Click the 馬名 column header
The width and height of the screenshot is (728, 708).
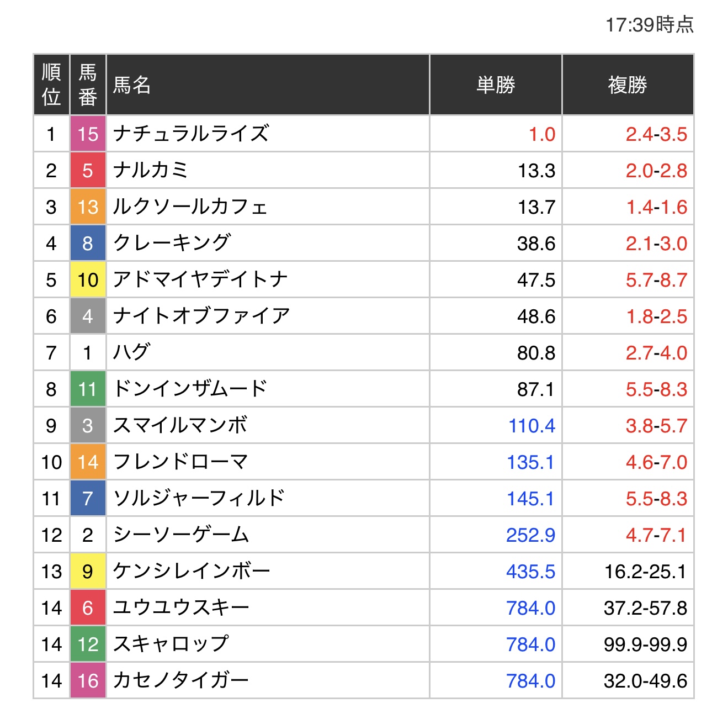pyautogui.click(x=132, y=85)
